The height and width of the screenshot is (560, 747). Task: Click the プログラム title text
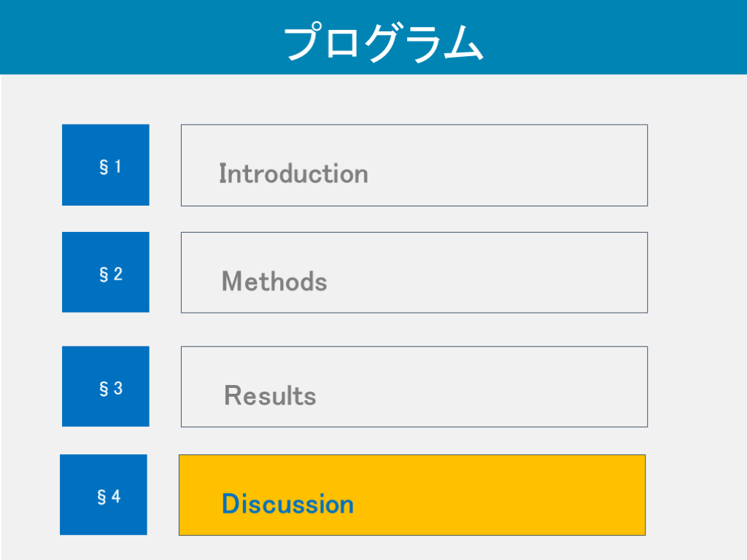pos(383,42)
